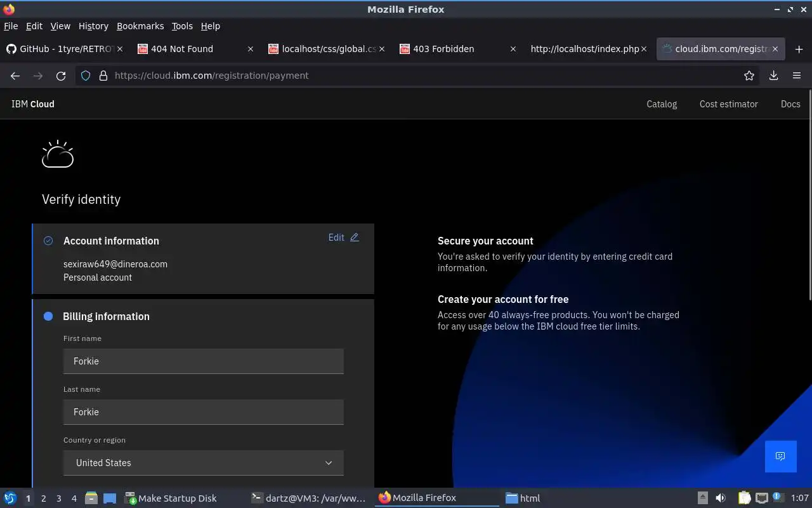This screenshot has width=812, height=508.
Task: Open the Cost estimator link
Action: (728, 104)
